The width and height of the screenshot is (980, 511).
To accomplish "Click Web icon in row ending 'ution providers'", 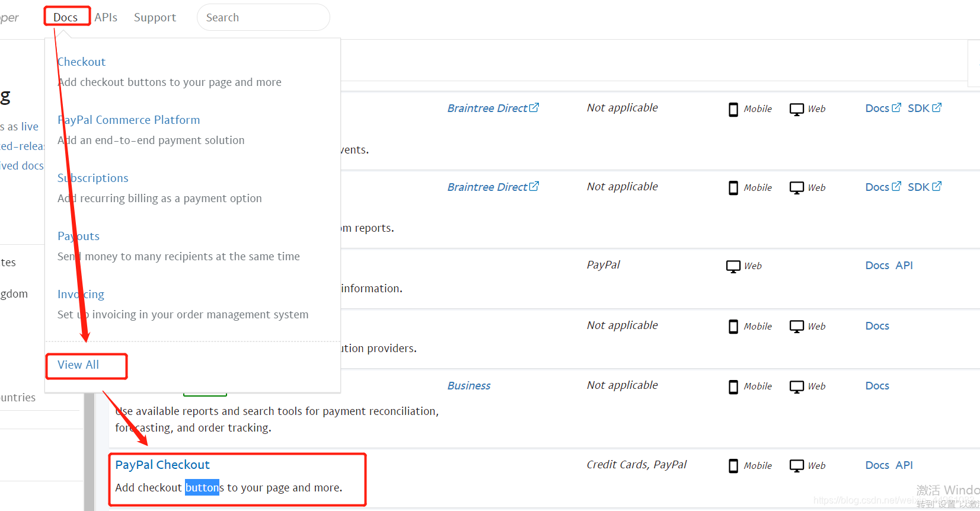I will coord(797,327).
